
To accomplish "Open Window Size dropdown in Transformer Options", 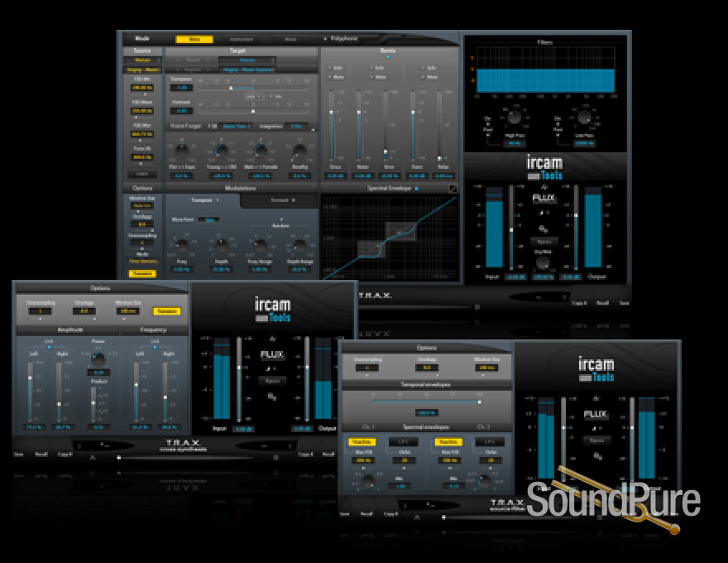I will coord(142,206).
